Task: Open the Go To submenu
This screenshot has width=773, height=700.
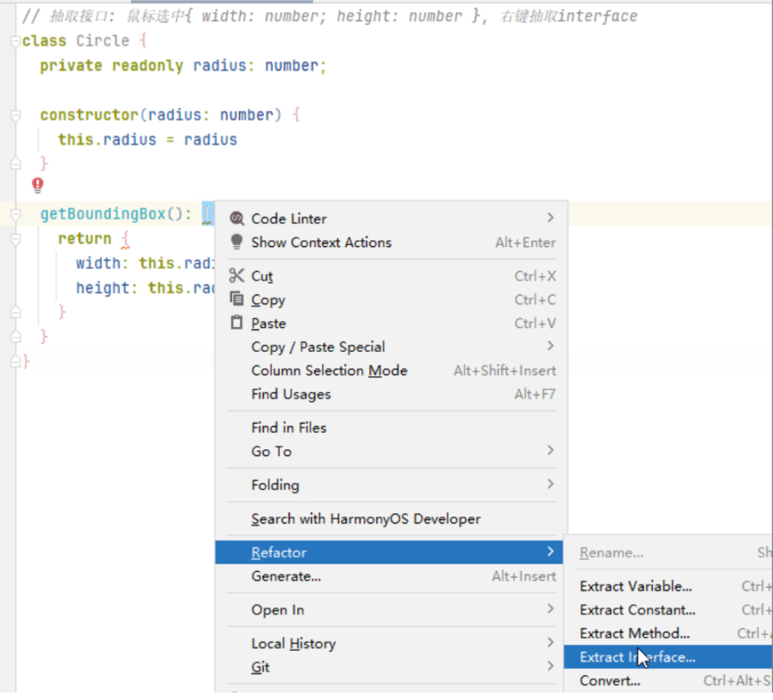Action: tap(550, 450)
